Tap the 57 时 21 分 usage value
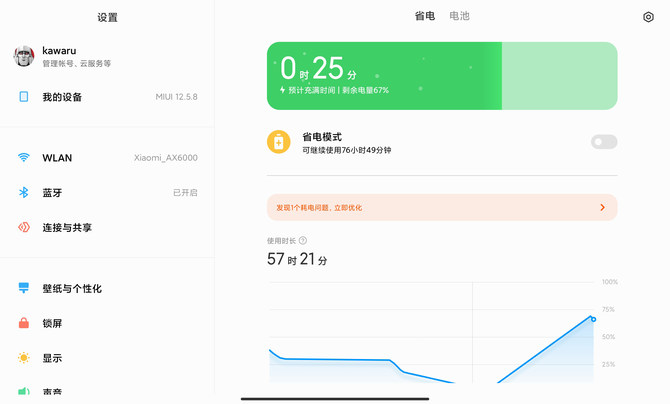670x404 pixels. [x=297, y=259]
